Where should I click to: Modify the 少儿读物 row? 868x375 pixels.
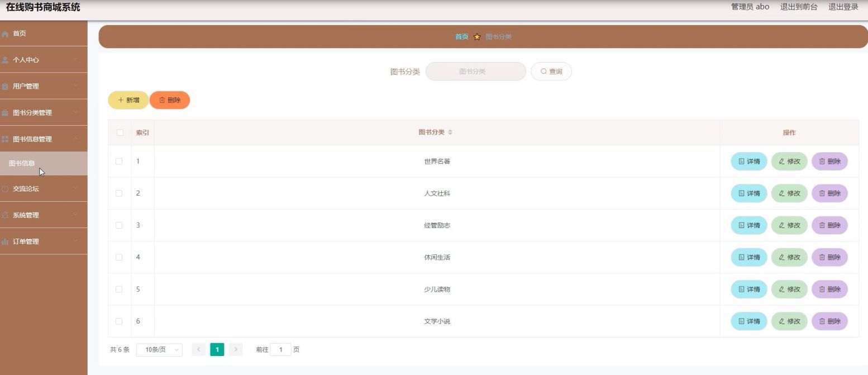[x=789, y=289]
